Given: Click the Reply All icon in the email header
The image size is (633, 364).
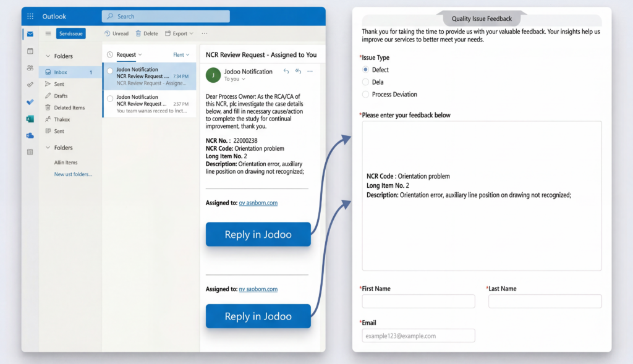Looking at the screenshot, I should point(298,72).
